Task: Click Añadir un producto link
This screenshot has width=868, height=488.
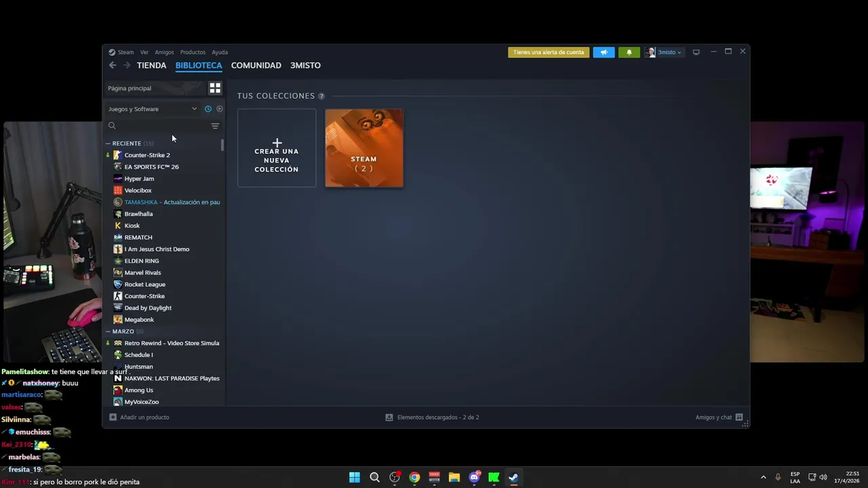Action: coord(144,418)
